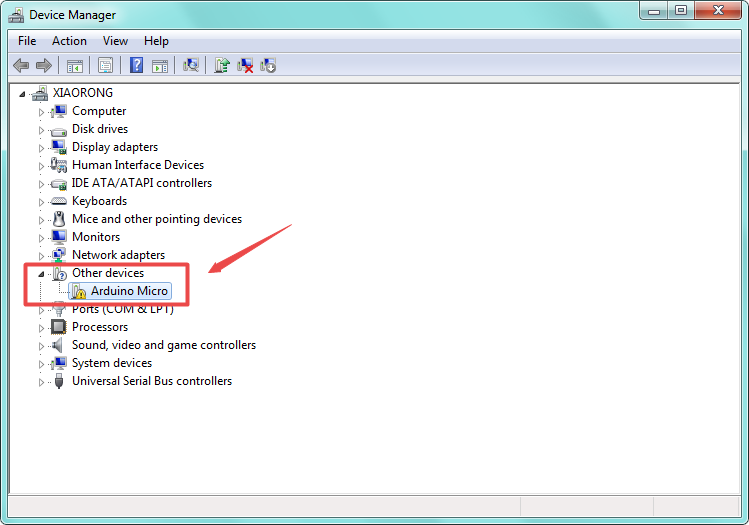The height and width of the screenshot is (525, 749).
Task: Select the Other devices label
Action: click(x=108, y=273)
